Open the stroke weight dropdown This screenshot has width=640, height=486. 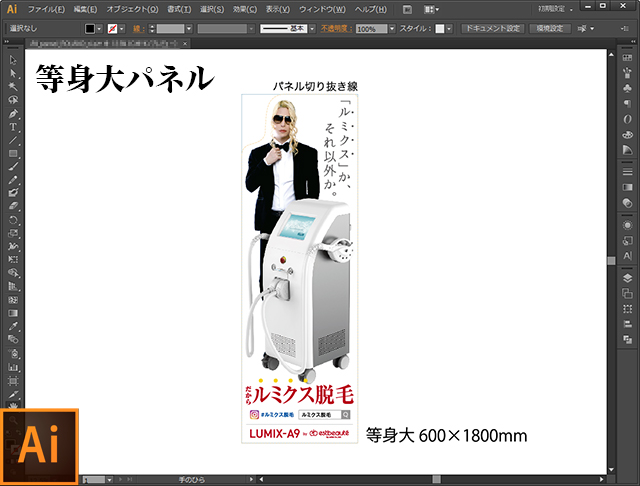pos(189,29)
